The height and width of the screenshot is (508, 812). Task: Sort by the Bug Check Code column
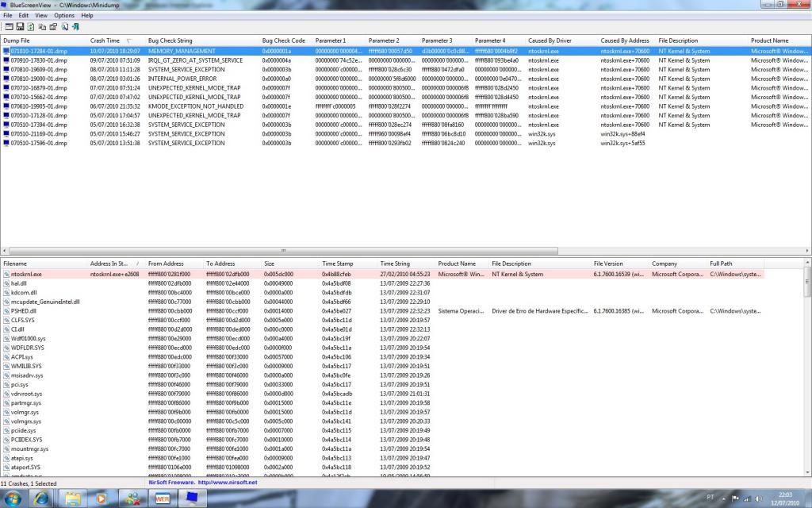tap(285, 40)
